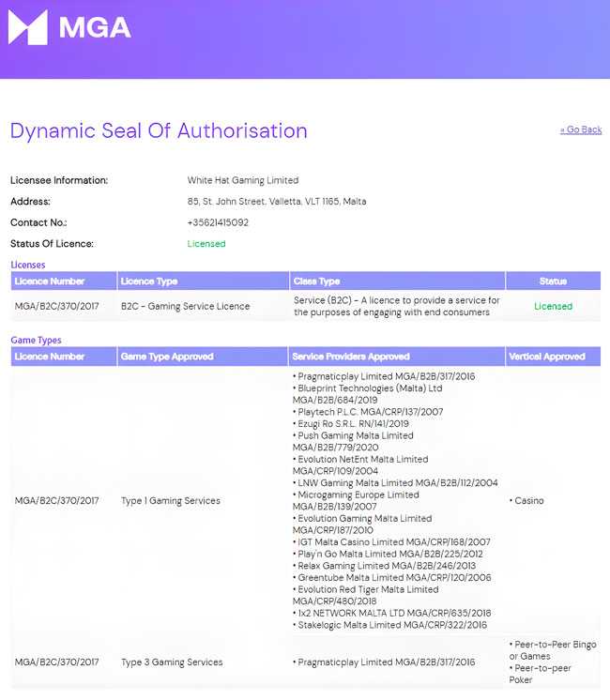Click the B2C - Gaming Service Licence cell
Image resolution: width=610 pixels, height=700 pixels.
[185, 306]
